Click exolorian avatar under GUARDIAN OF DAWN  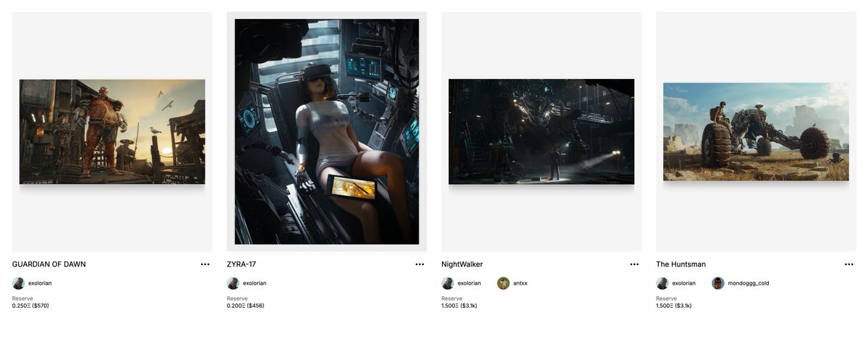click(19, 283)
